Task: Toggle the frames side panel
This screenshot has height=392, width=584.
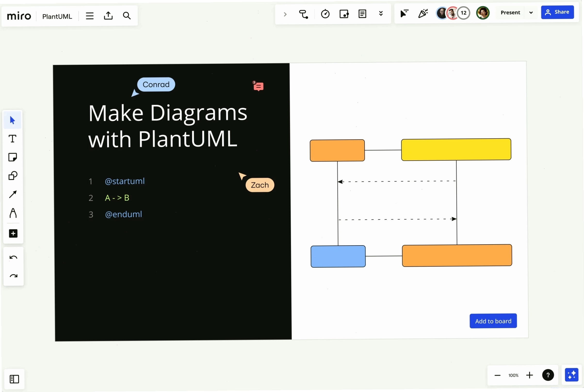Action: tap(14, 379)
